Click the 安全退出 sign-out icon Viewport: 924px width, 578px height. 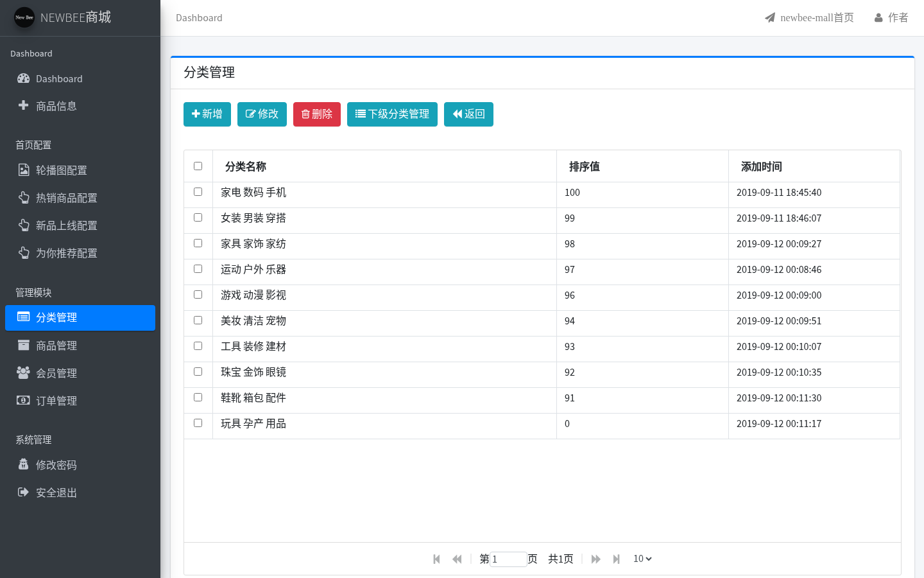pos(23,492)
